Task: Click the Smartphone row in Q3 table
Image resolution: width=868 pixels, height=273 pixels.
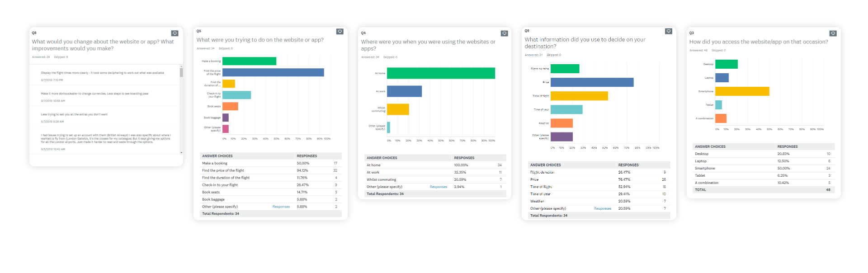Action: [x=763, y=168]
